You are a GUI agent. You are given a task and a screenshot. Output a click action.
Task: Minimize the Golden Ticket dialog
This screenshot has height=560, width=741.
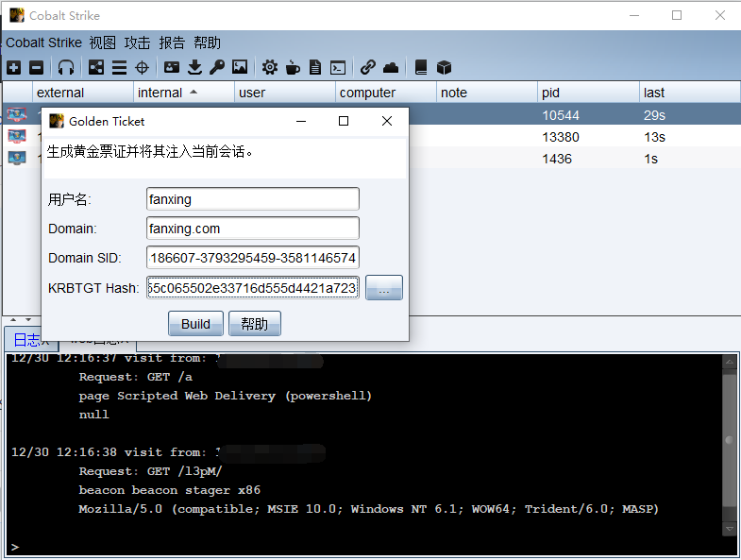[301, 121]
